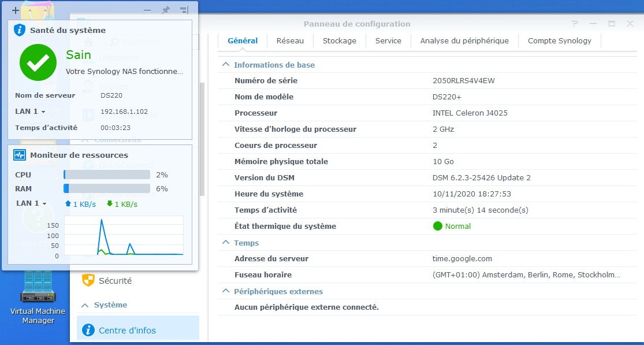
Task: Click the RAM usage bar
Action: (107, 189)
